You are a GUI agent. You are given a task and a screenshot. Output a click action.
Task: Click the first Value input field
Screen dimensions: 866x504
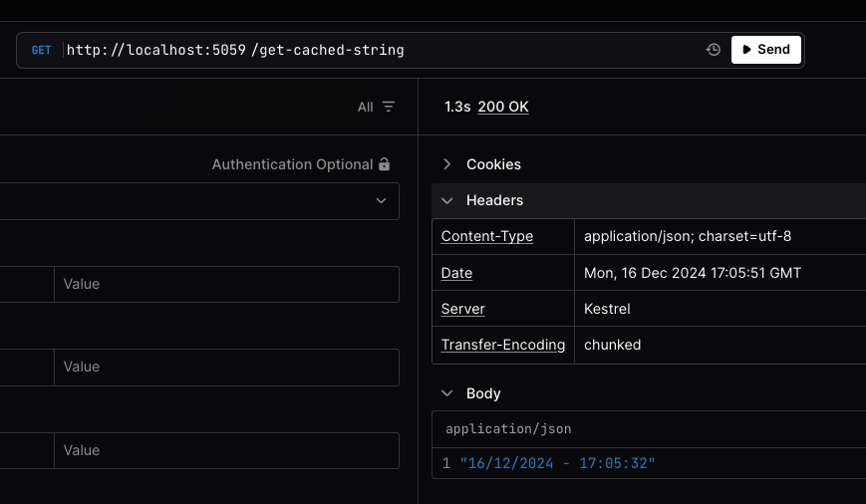[226, 284]
